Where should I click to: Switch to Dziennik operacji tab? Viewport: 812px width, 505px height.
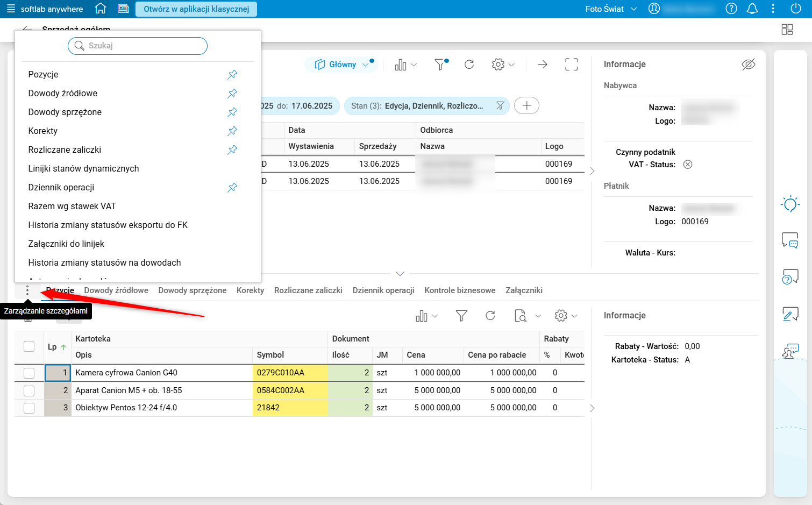point(383,290)
